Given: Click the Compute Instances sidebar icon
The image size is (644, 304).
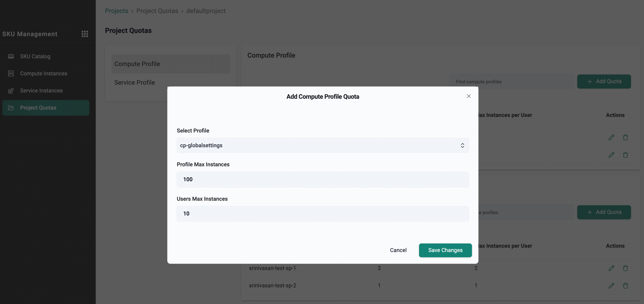Looking at the screenshot, I should pyautogui.click(x=11, y=73).
